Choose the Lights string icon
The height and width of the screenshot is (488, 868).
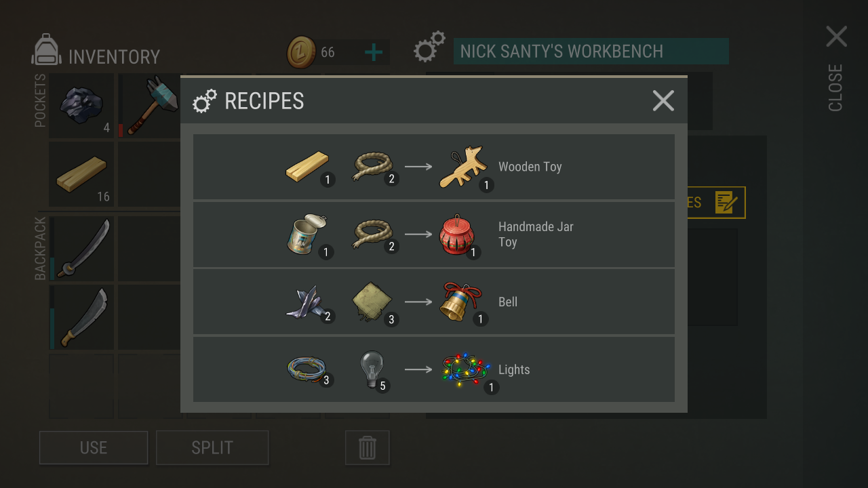pyautogui.click(x=467, y=370)
